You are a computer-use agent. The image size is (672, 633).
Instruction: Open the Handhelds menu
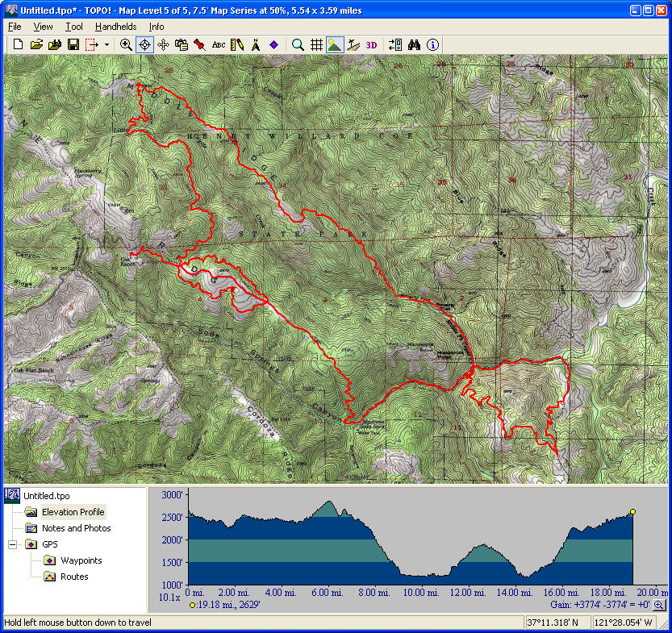pos(115,27)
